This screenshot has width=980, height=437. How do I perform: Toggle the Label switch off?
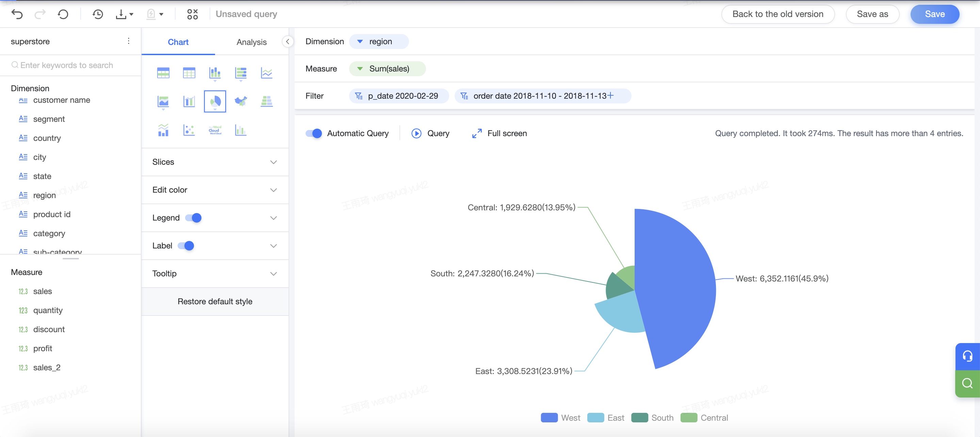point(186,245)
